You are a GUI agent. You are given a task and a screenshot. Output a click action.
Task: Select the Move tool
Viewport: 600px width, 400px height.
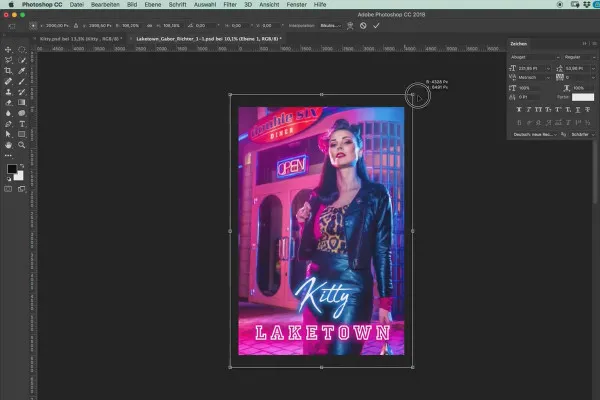[x=9, y=49]
